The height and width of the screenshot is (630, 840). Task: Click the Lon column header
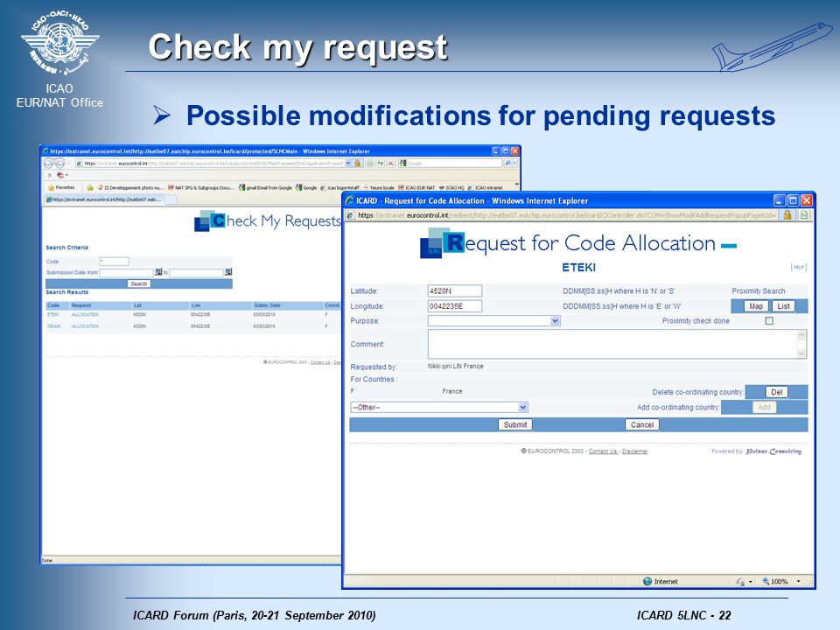pos(195,305)
